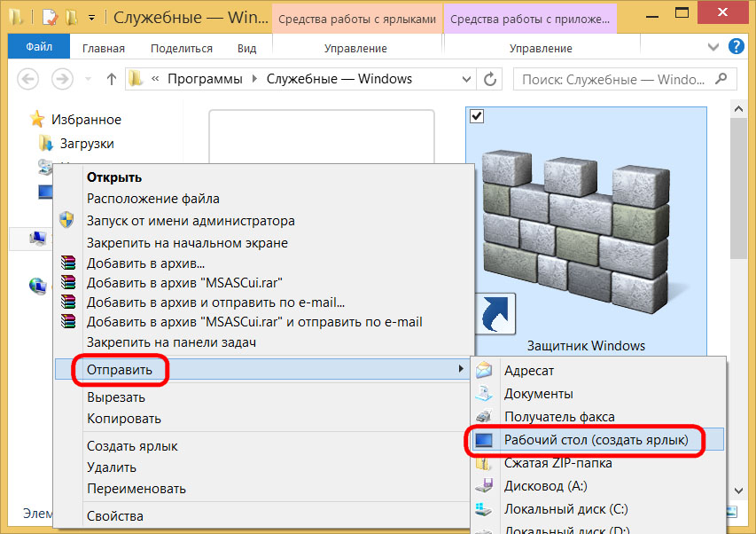Click the zipped folder icon for Сжатая ZIP-папка

click(x=484, y=463)
